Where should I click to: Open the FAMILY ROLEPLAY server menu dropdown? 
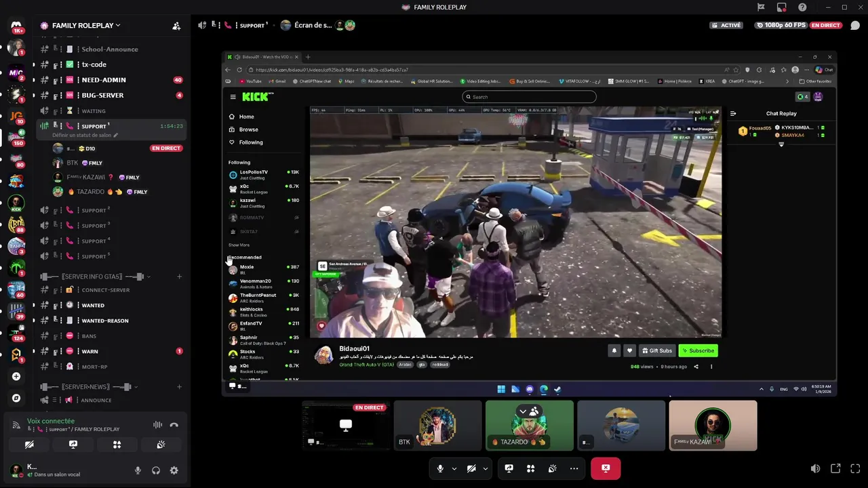click(x=86, y=26)
